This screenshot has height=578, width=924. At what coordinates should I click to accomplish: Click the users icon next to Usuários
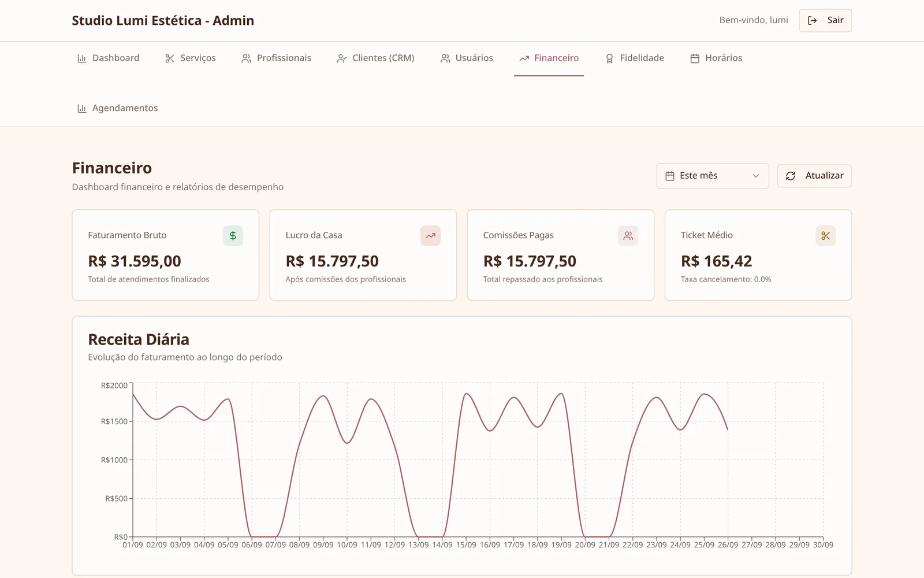tap(445, 58)
